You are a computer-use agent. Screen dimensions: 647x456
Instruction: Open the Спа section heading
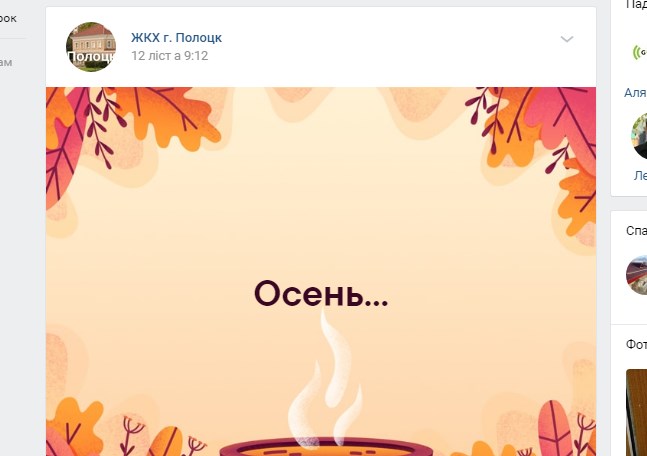coord(636,231)
